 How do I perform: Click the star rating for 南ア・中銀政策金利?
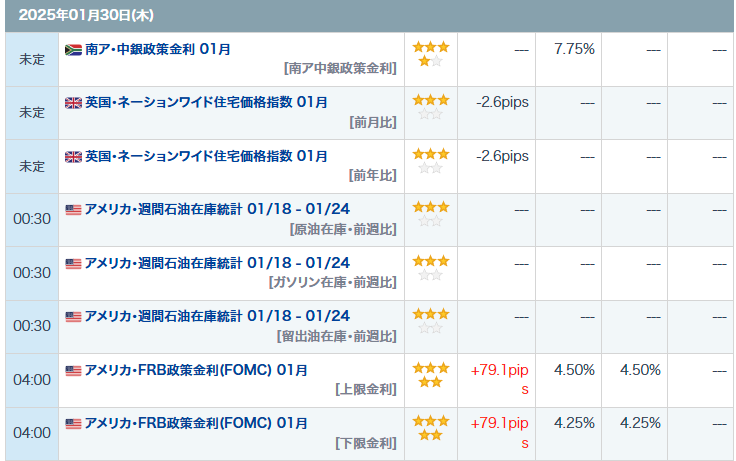click(431, 54)
